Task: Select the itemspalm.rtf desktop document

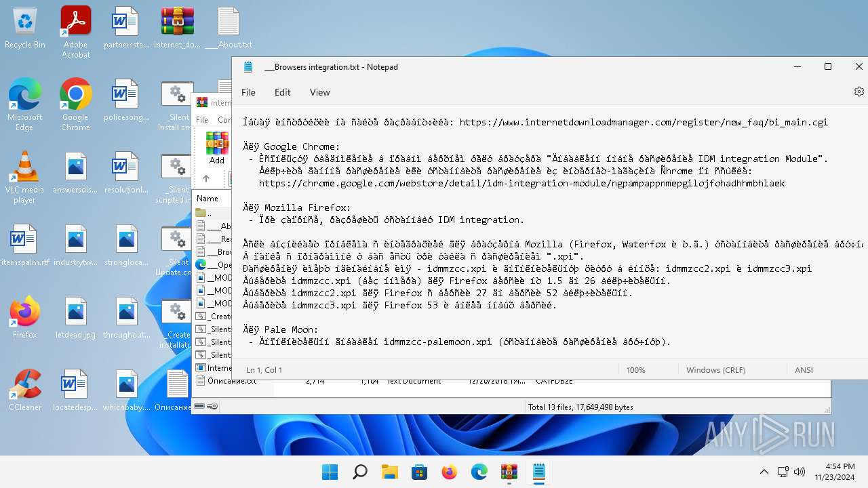Action: 24,245
